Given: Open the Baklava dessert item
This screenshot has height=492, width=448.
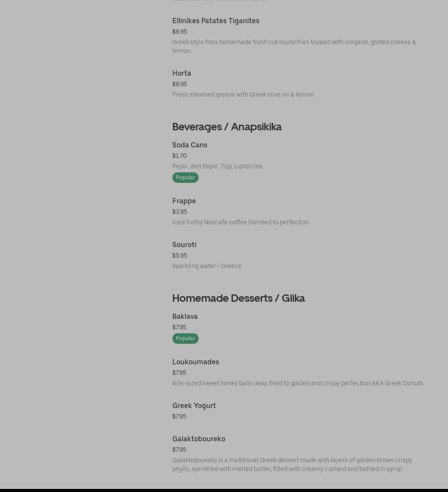Looking at the screenshot, I should [x=185, y=316].
